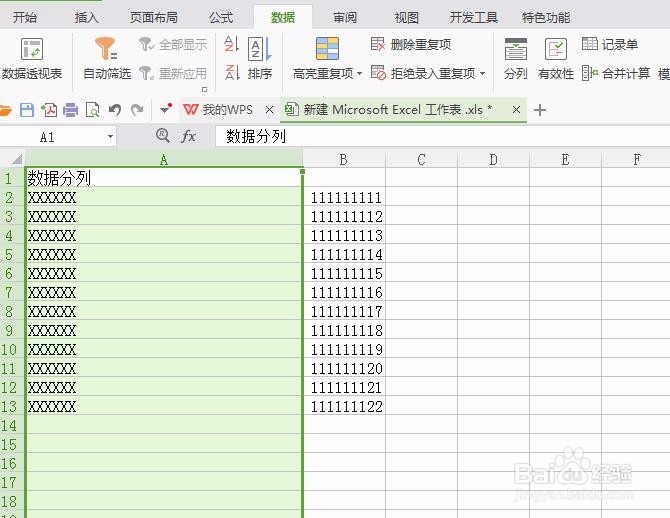Viewport: 670px width, 518px height.
Task: Select cell B2 with 111111111
Action: (x=344, y=197)
